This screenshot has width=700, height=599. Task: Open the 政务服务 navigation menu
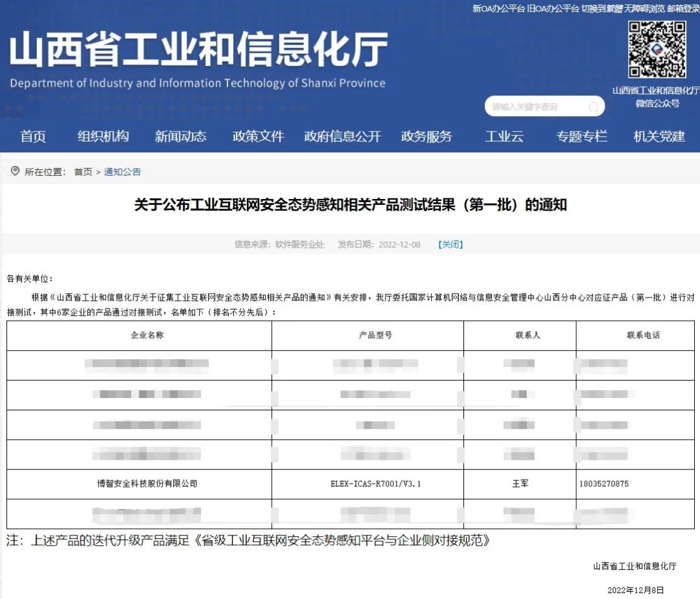pyautogui.click(x=426, y=136)
